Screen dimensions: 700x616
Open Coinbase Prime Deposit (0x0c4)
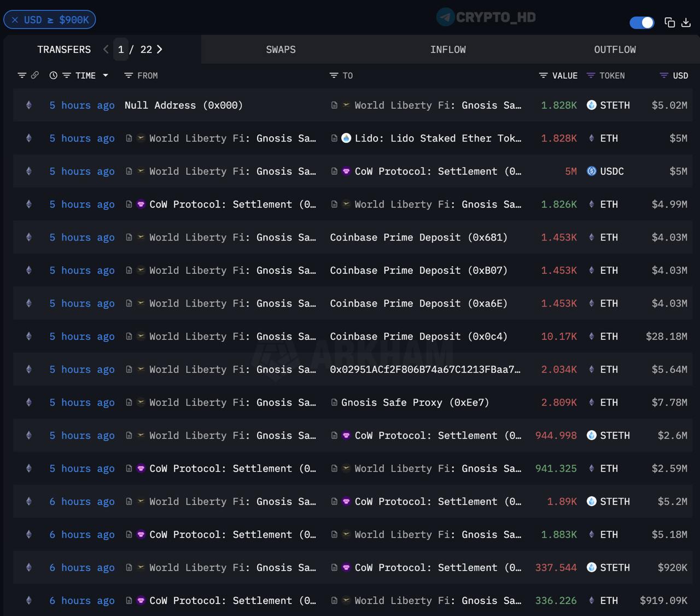click(x=419, y=336)
